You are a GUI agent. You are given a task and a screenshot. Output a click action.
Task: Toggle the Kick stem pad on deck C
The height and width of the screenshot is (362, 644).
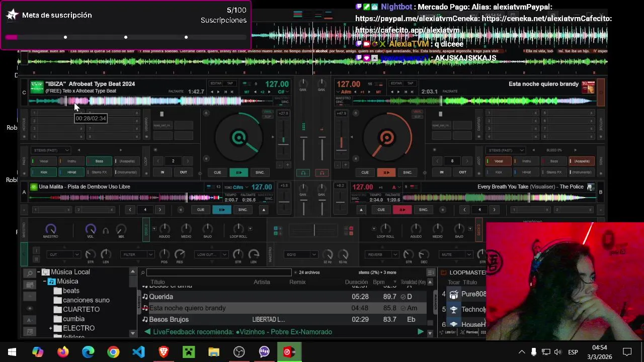tap(44, 172)
